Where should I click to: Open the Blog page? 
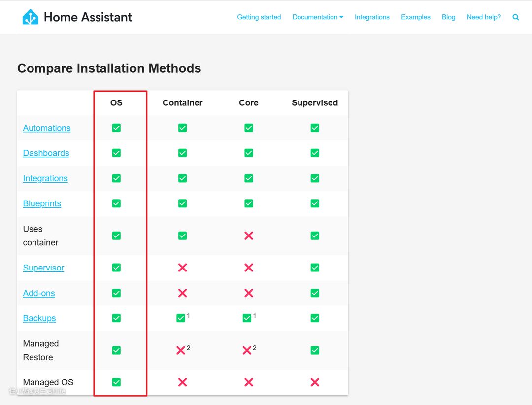tap(448, 17)
